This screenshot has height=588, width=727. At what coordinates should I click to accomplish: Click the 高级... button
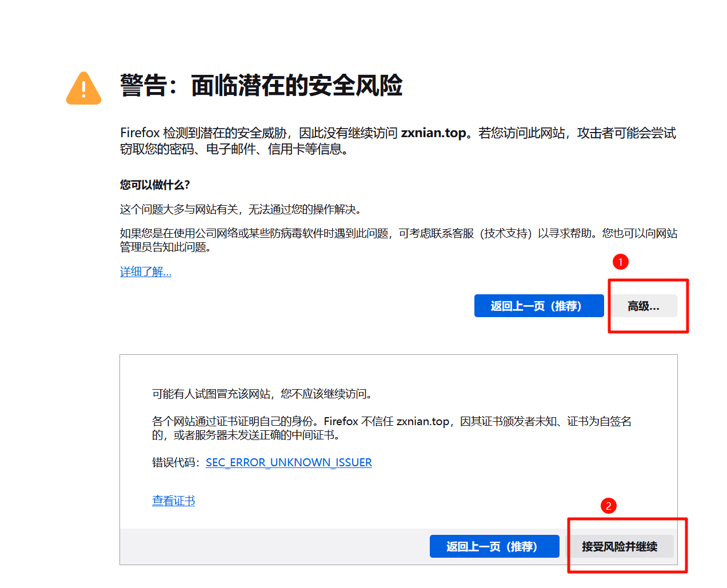[645, 306]
